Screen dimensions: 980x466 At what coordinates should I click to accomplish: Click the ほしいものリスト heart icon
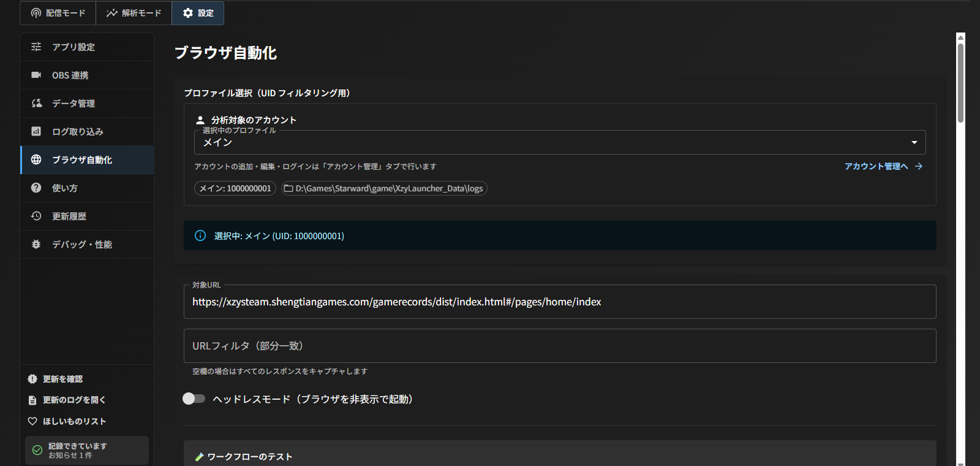click(x=32, y=421)
